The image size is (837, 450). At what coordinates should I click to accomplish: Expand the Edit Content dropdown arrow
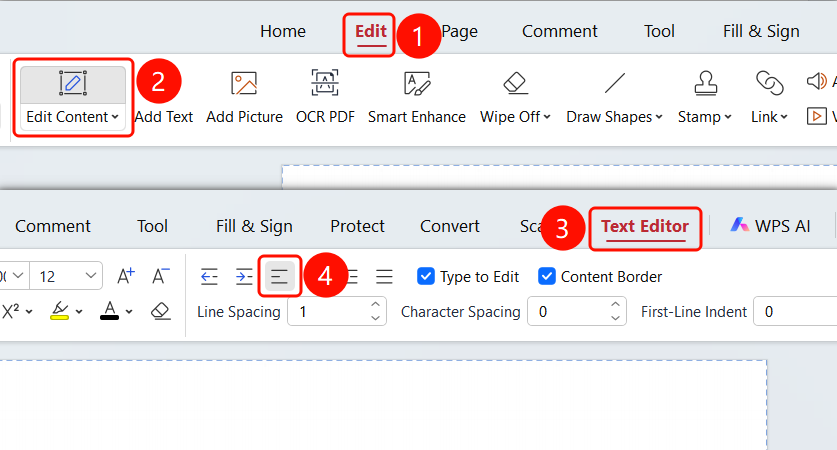pyautogui.click(x=115, y=117)
